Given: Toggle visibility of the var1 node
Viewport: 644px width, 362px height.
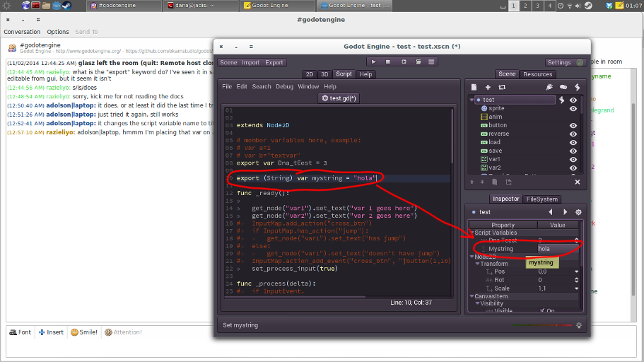Looking at the screenshot, I should pos(573,159).
